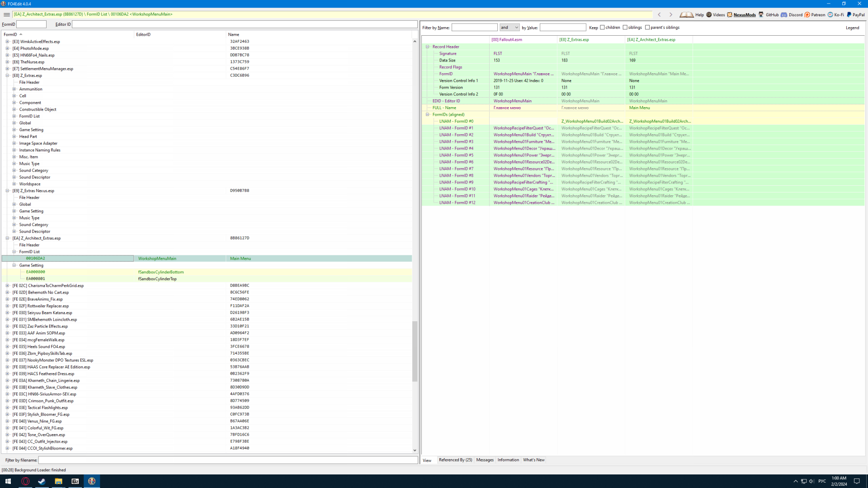
Task: Expand the Constructible Object group
Action: point(14,109)
